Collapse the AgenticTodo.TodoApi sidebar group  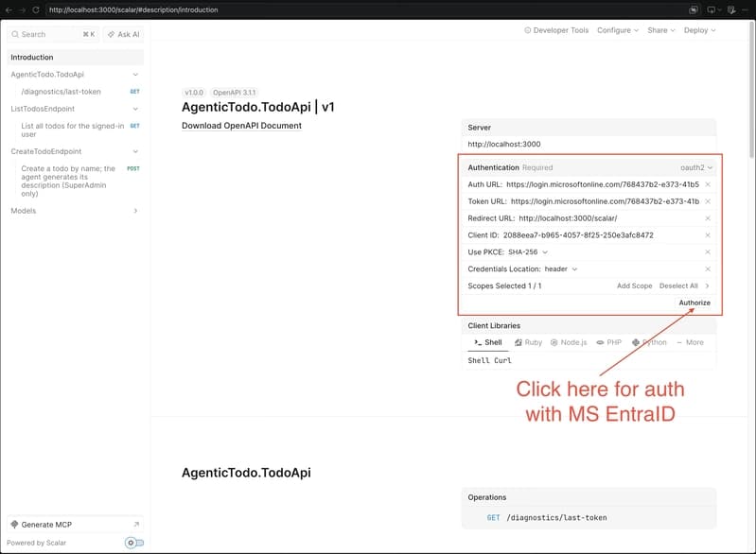(135, 74)
